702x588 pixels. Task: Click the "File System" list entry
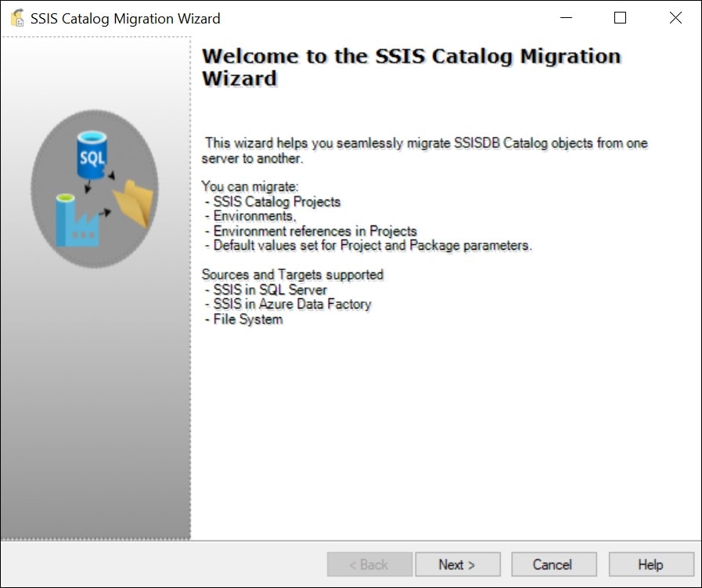click(x=248, y=319)
